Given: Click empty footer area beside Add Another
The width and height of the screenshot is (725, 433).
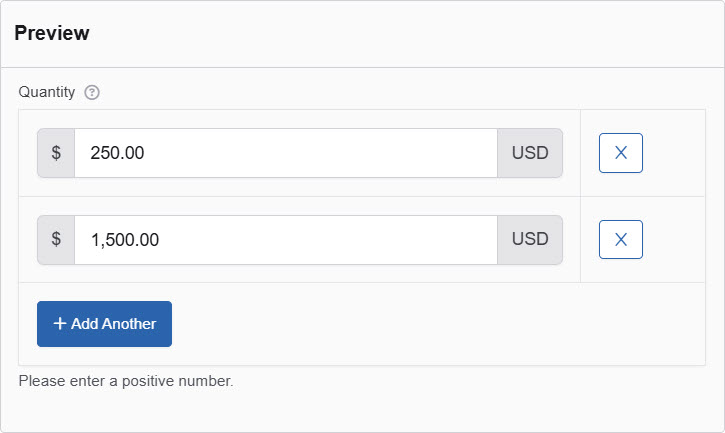Looking at the screenshot, I should click(430, 324).
